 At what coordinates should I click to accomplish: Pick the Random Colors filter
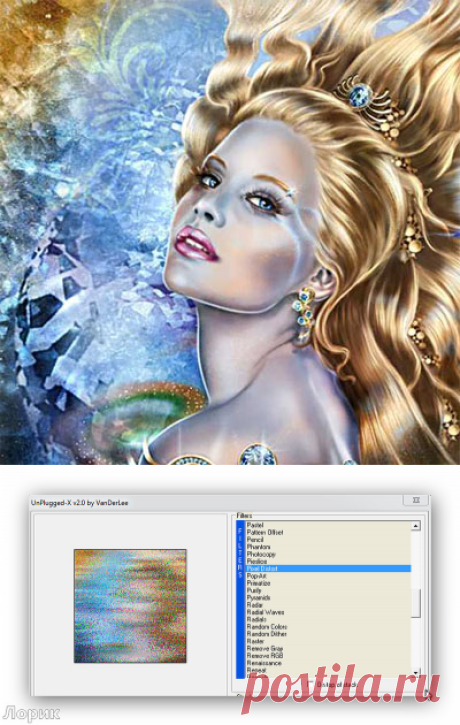point(267,627)
